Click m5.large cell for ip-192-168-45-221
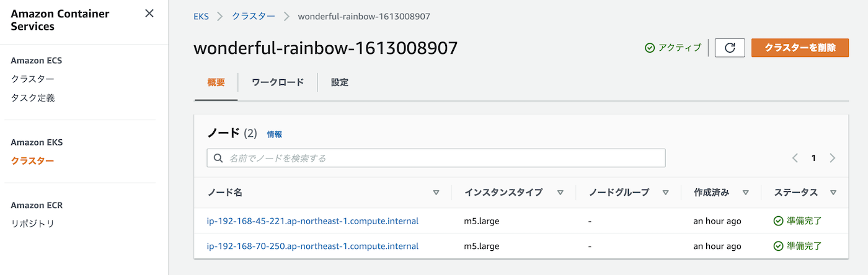This screenshot has width=868, height=275. (x=483, y=220)
